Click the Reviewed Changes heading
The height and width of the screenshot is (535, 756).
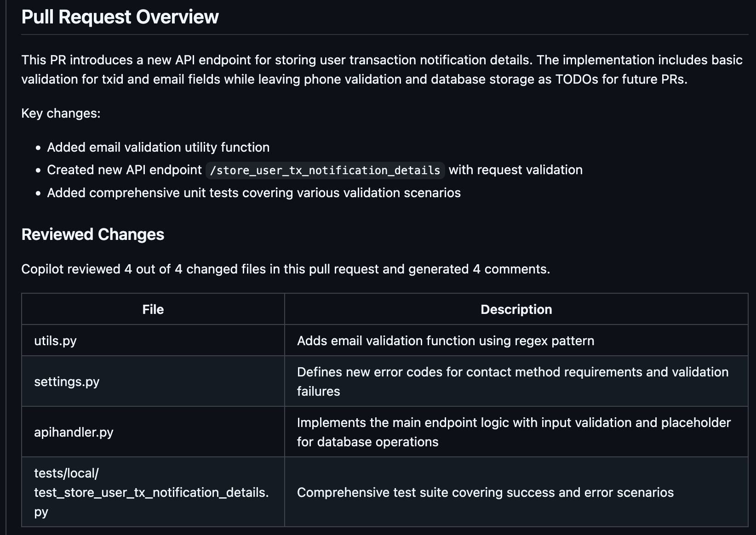[93, 234]
